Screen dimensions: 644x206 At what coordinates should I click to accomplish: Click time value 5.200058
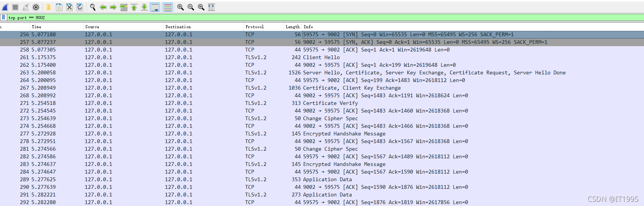coord(44,72)
